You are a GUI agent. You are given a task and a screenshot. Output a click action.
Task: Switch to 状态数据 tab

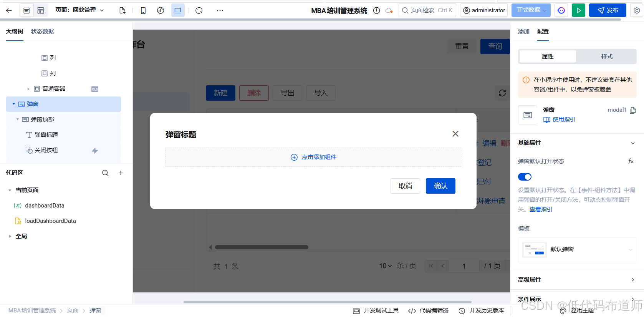click(x=42, y=32)
